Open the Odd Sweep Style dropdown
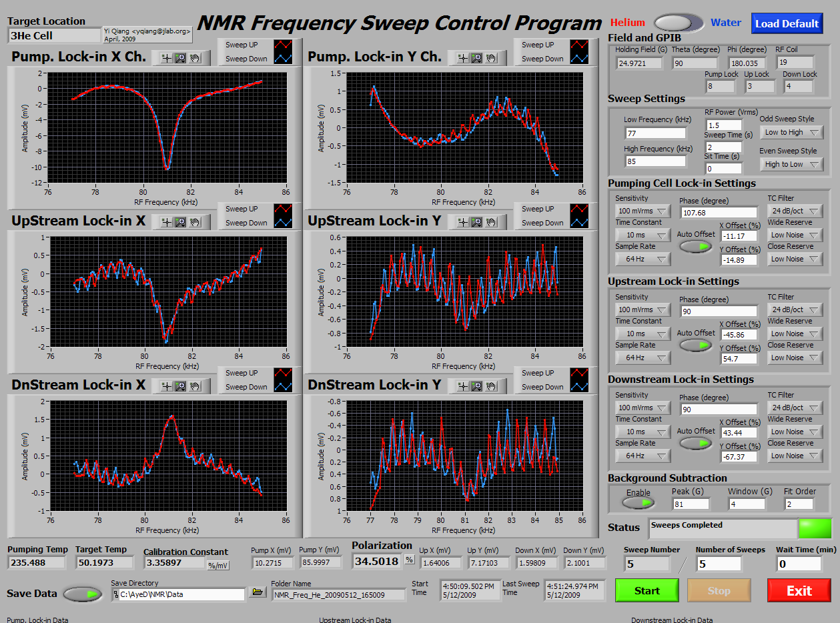This screenshot has height=623, width=840. click(791, 132)
